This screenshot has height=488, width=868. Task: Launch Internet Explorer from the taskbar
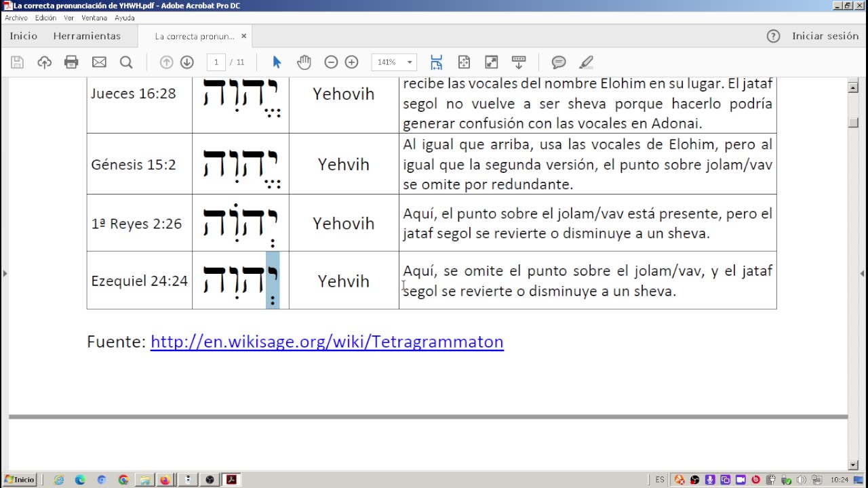[59, 480]
